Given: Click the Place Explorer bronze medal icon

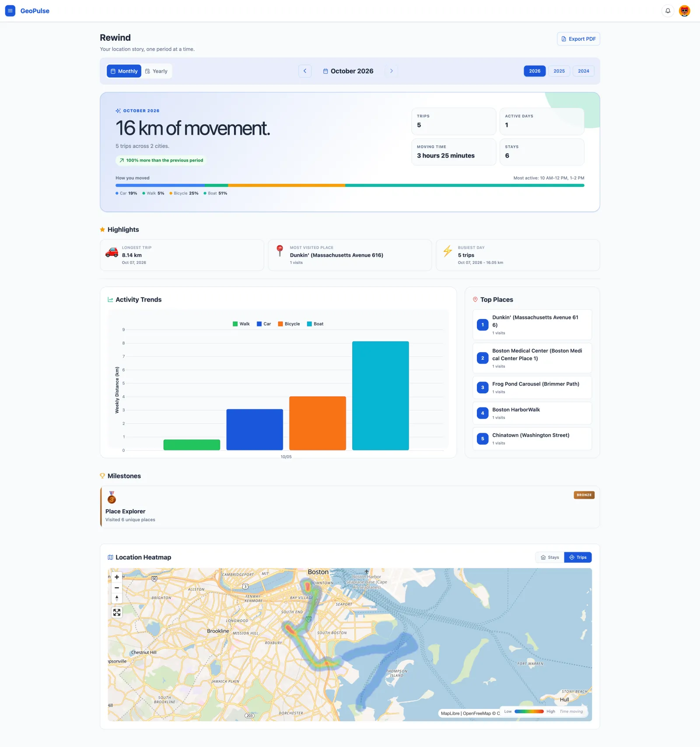Looking at the screenshot, I should 112,497.
